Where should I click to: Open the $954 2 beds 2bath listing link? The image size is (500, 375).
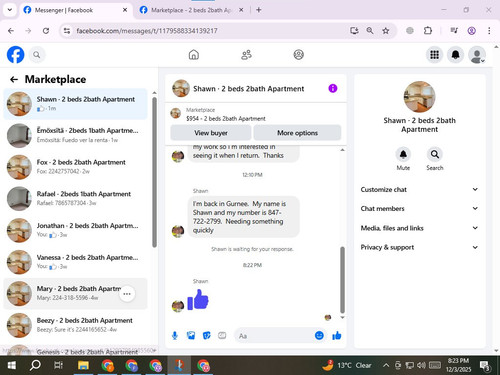226,119
